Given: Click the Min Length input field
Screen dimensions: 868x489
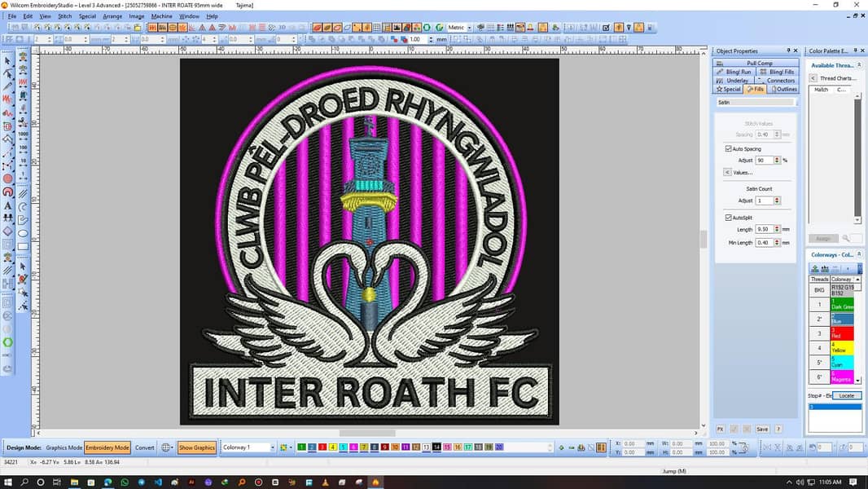Looking at the screenshot, I should [764, 243].
